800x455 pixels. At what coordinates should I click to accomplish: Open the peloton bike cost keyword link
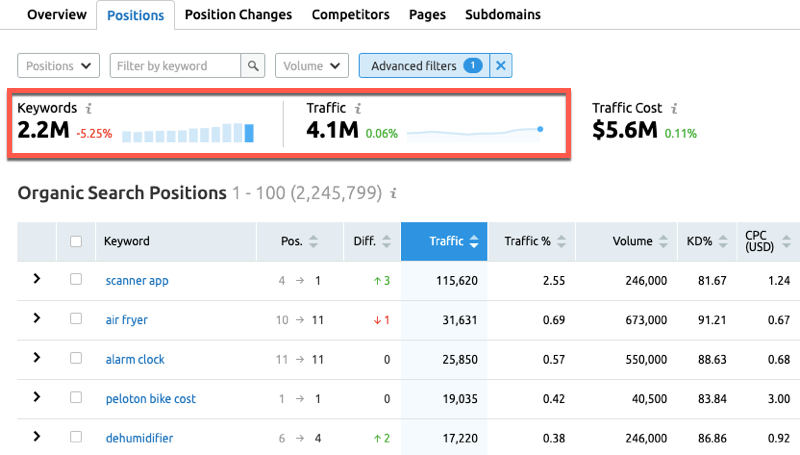click(x=150, y=398)
